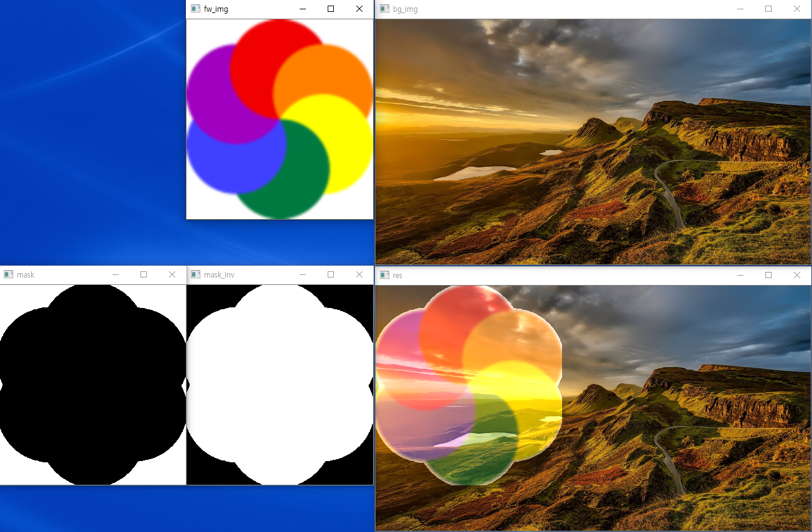Maximize the mask window
The height and width of the screenshot is (532, 812).
(144, 274)
